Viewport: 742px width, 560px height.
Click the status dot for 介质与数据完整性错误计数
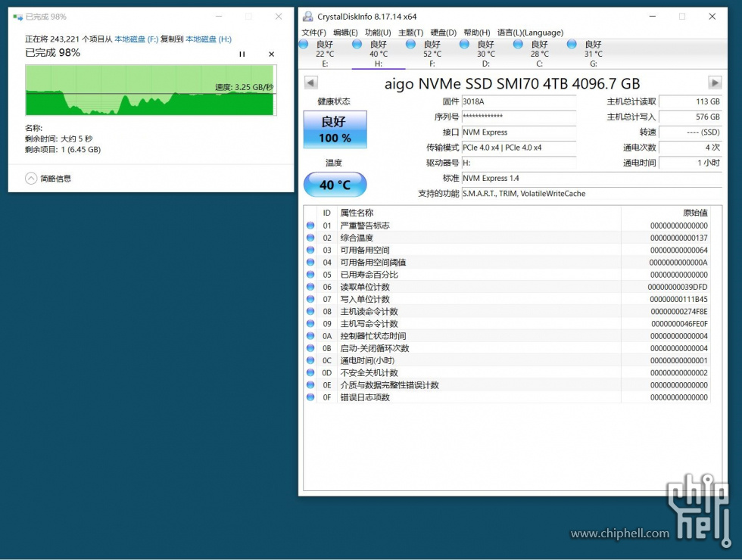click(310, 385)
